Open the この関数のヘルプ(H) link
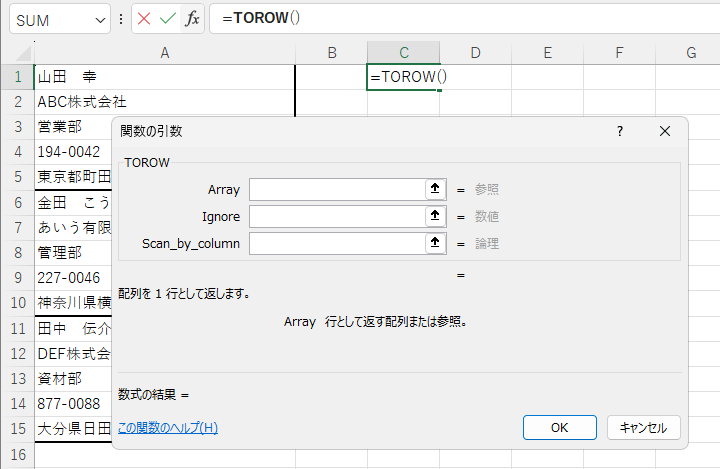 pyautogui.click(x=168, y=428)
